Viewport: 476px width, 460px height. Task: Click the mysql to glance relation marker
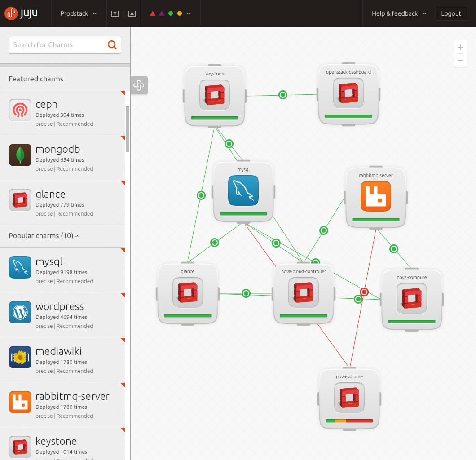[215, 243]
